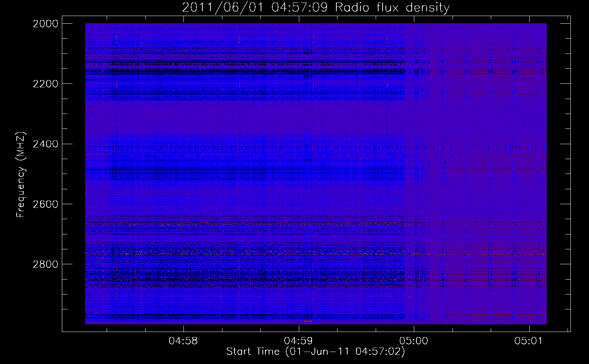Select the 2400 frequency axis label
Screen dimensions: 589x364
(46, 144)
